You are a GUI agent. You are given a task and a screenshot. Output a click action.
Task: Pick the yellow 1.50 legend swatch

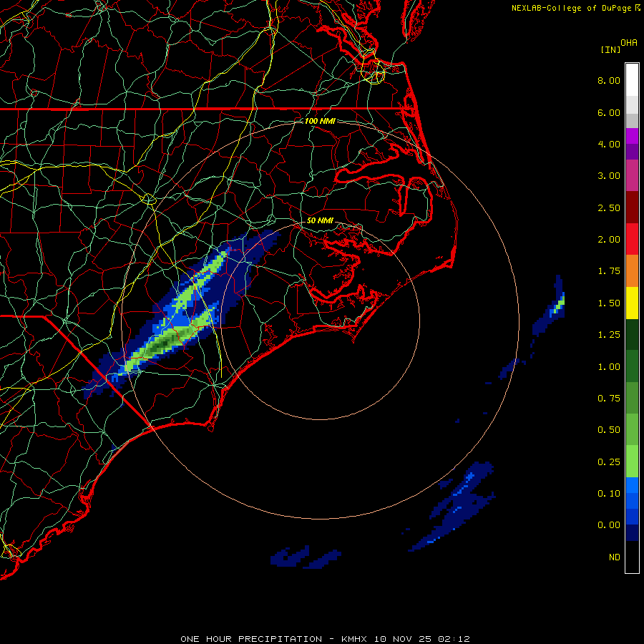pyautogui.click(x=632, y=303)
